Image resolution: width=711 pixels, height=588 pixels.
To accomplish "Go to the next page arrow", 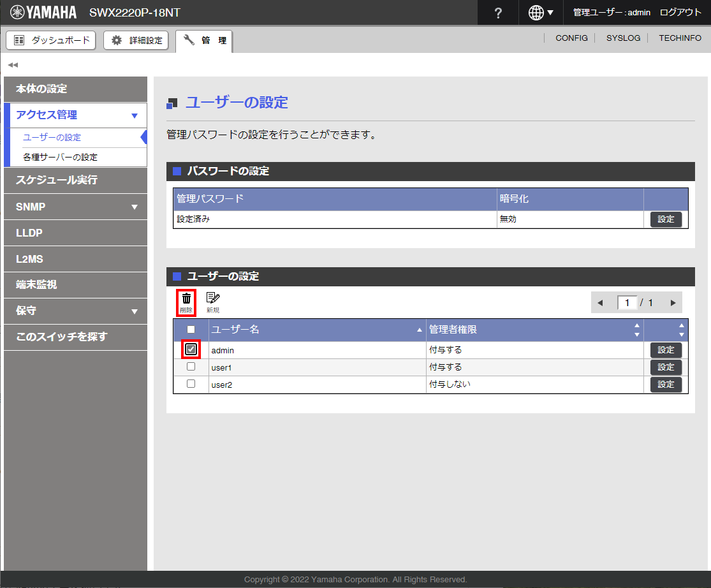I will click(x=673, y=303).
